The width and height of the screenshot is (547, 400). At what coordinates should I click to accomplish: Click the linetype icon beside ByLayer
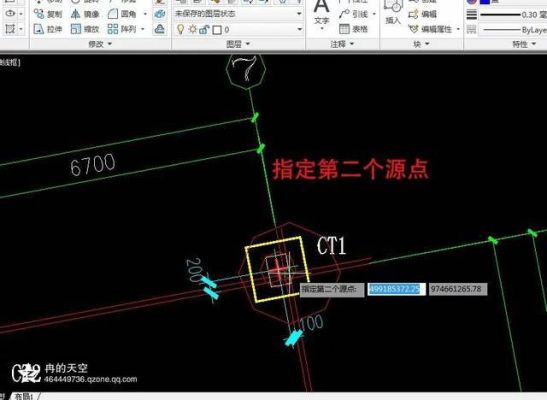(x=472, y=30)
